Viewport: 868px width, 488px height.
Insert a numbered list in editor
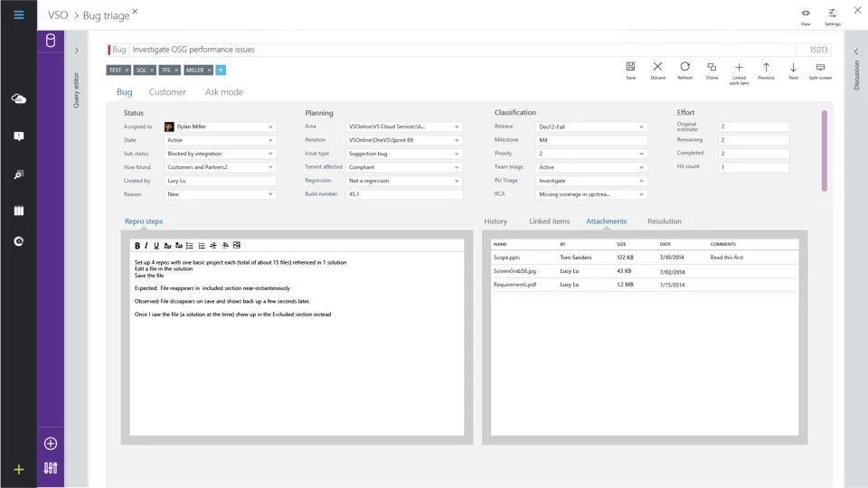coord(202,246)
